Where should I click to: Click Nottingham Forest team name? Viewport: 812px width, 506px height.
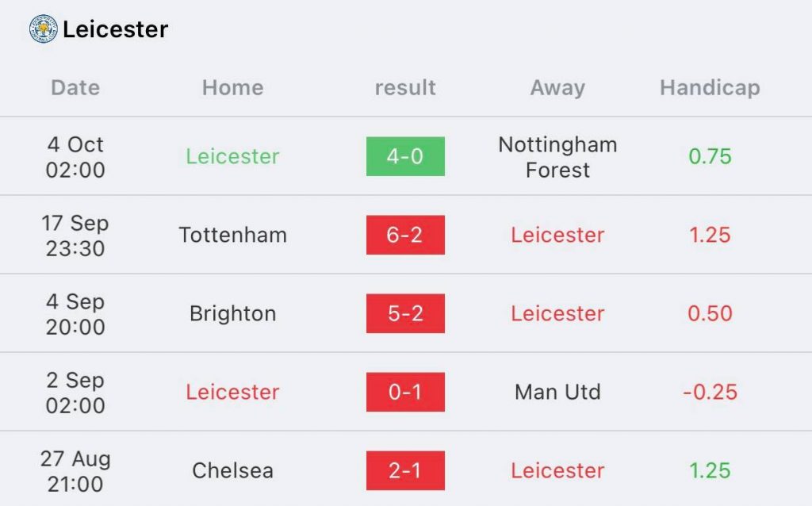557,157
